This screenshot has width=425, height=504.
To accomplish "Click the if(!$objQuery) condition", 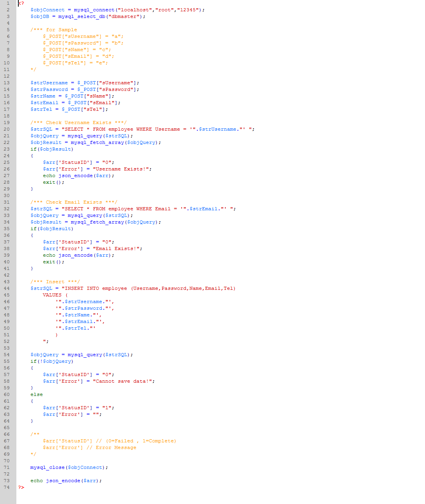I will (52, 361).
